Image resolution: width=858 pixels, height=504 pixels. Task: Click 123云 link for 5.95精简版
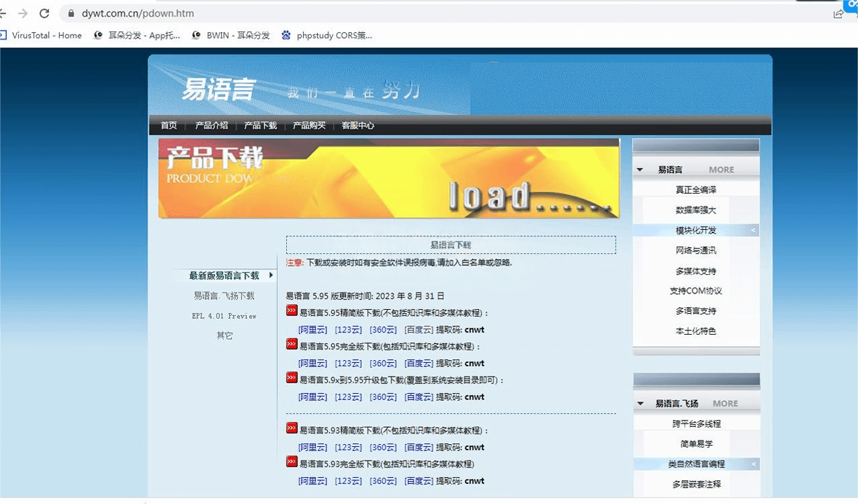[348, 330]
